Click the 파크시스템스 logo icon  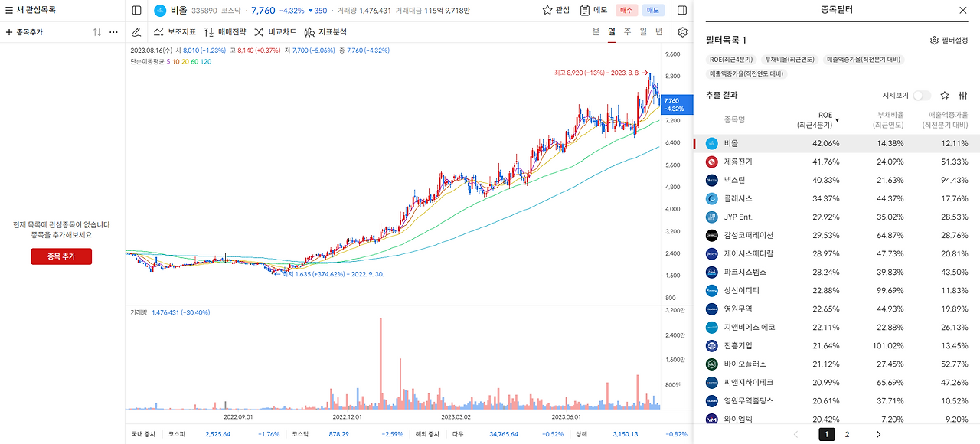(x=711, y=272)
